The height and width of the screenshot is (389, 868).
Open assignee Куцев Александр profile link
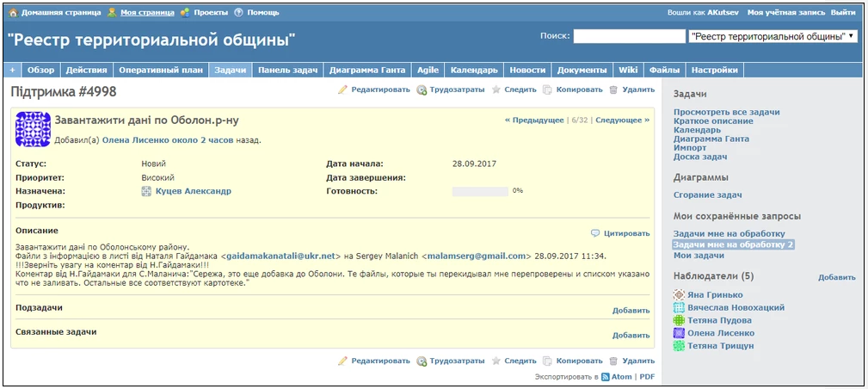(193, 191)
